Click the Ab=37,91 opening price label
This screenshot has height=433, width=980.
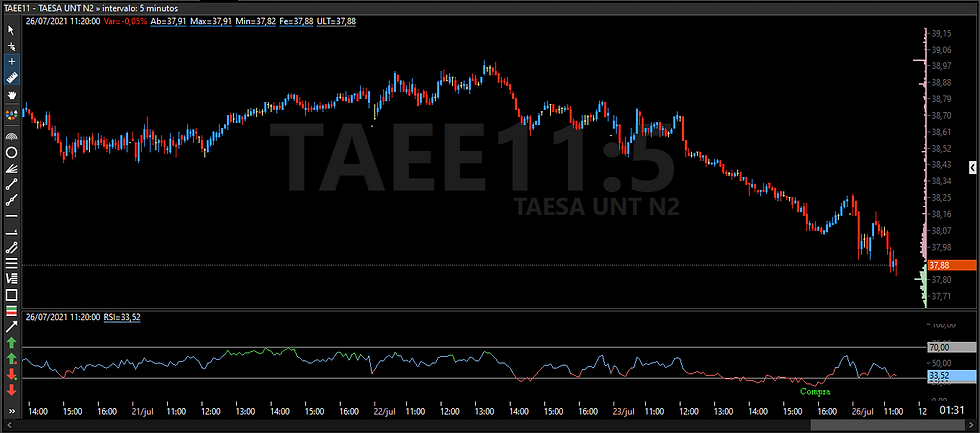tap(169, 21)
